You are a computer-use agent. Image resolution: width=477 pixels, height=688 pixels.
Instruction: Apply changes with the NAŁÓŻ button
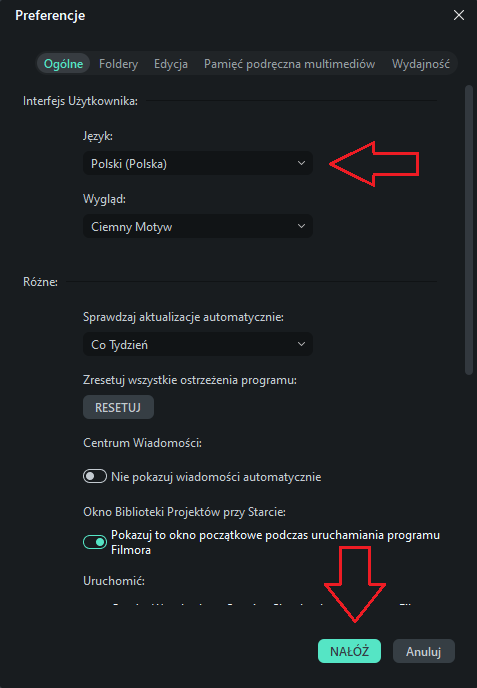[349, 651]
